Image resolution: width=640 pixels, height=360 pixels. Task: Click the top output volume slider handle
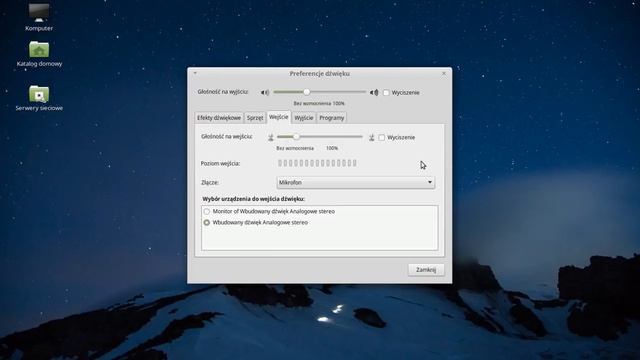[x=307, y=92]
